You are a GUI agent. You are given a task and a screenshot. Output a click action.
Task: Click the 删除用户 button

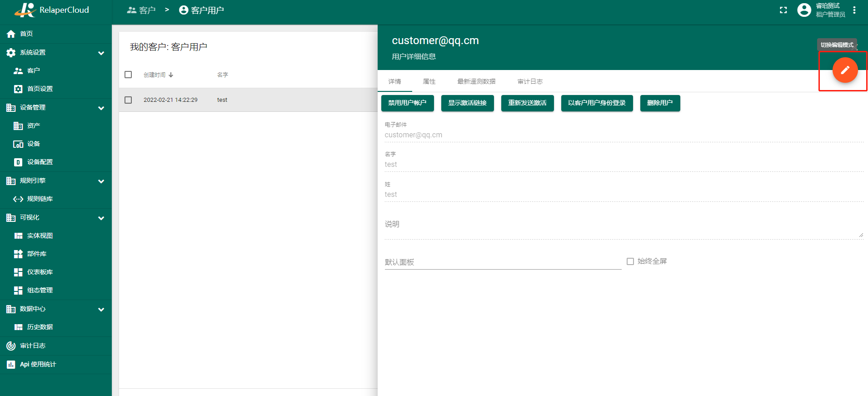click(x=660, y=103)
